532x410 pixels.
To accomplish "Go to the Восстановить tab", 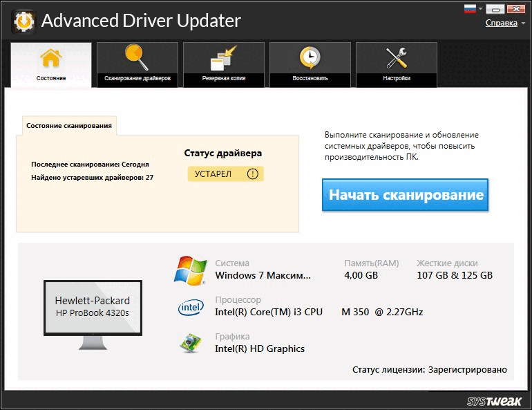I will coord(310,65).
